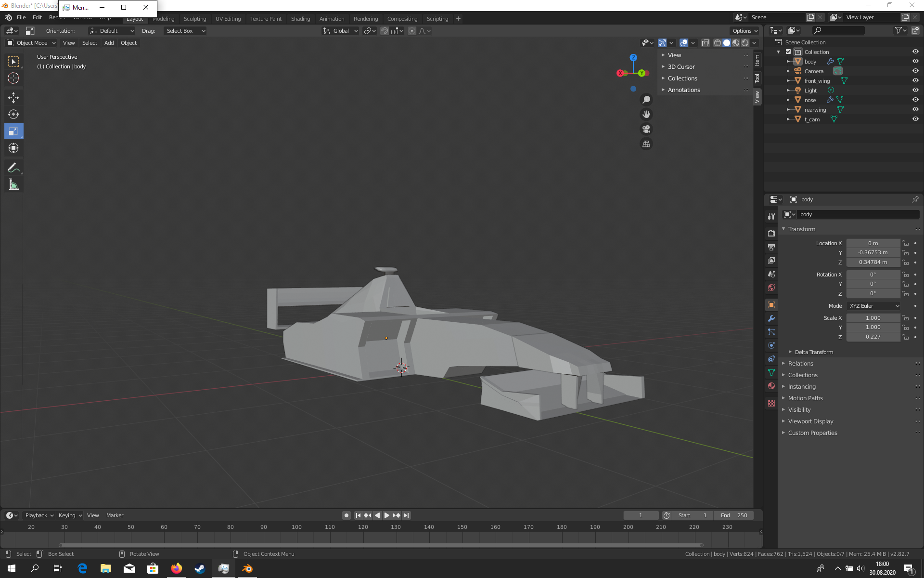
Task: Select the Cursor tool
Action: coord(13,78)
